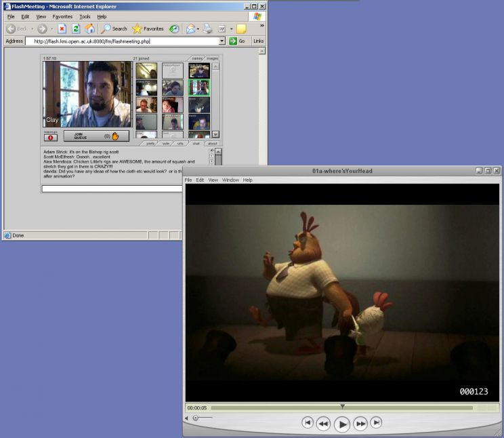Click the Windows flag logo in Internet Explorer
Screen dimensions: 504x438
(257, 16)
